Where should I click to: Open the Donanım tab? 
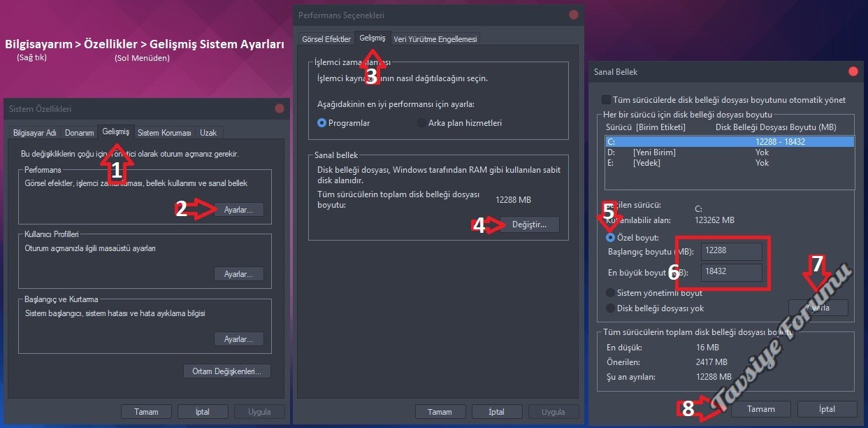79,133
